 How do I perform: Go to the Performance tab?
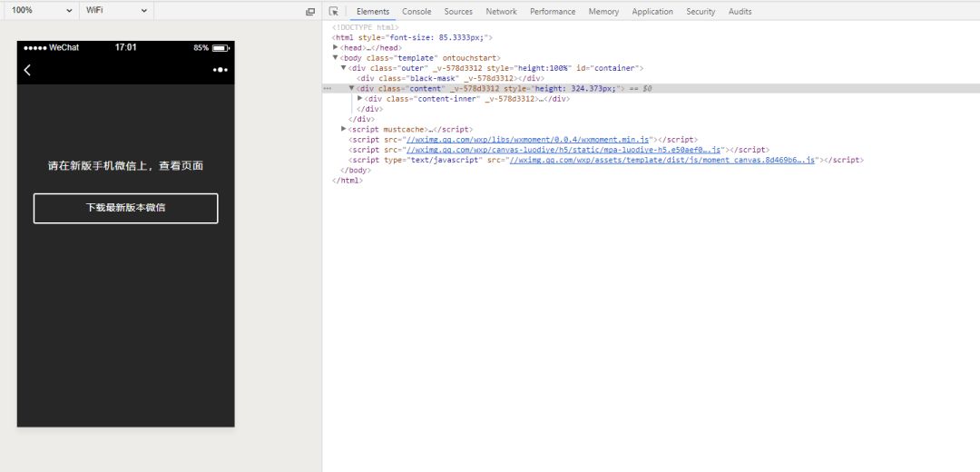pyautogui.click(x=553, y=11)
